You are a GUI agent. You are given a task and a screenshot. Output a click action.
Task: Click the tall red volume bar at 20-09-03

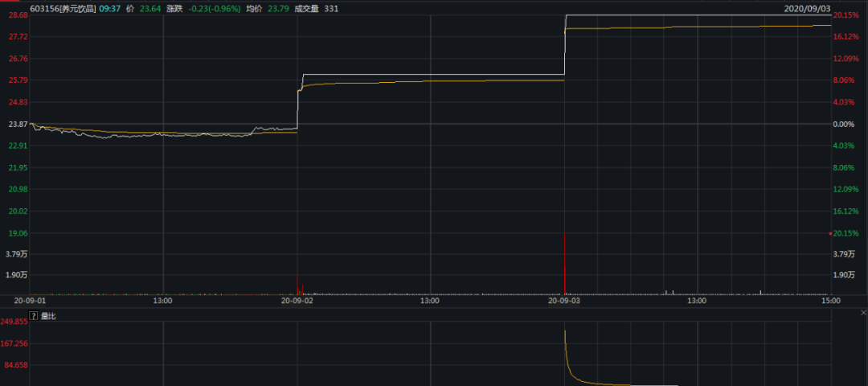tap(565, 265)
